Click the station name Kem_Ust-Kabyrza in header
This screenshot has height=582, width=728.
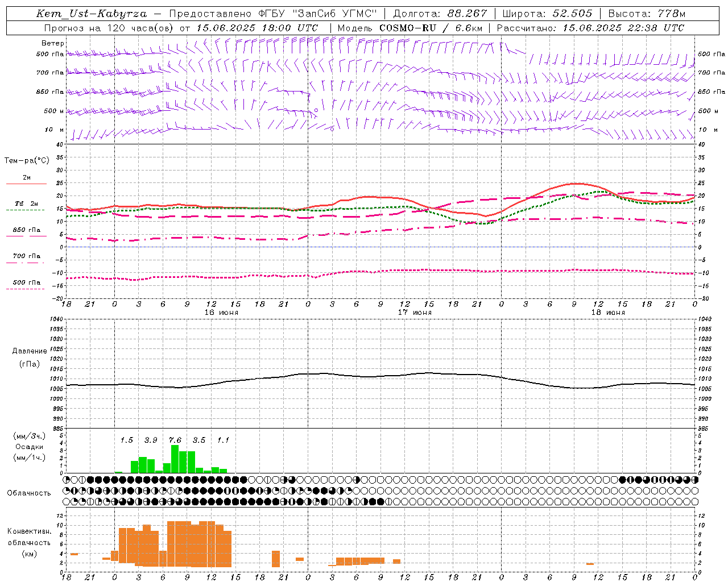91,14
